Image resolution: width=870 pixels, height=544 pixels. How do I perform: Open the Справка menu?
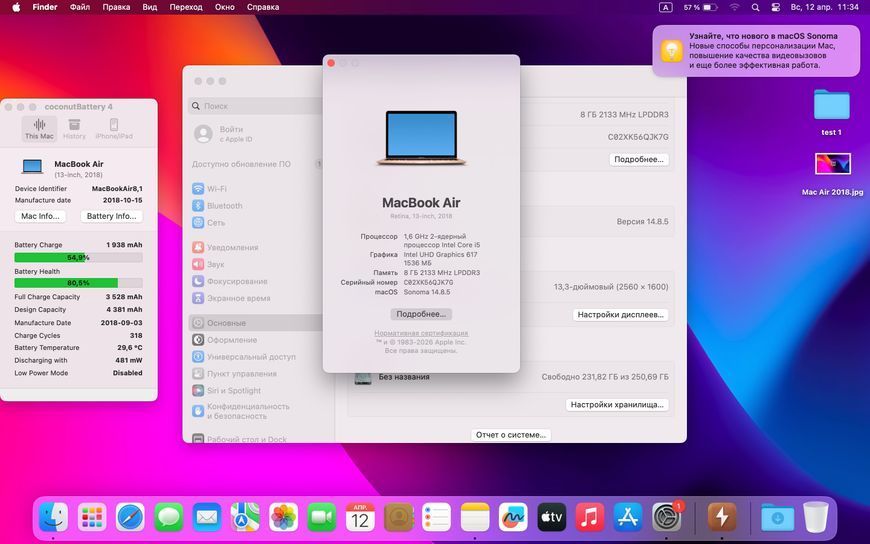263,7
